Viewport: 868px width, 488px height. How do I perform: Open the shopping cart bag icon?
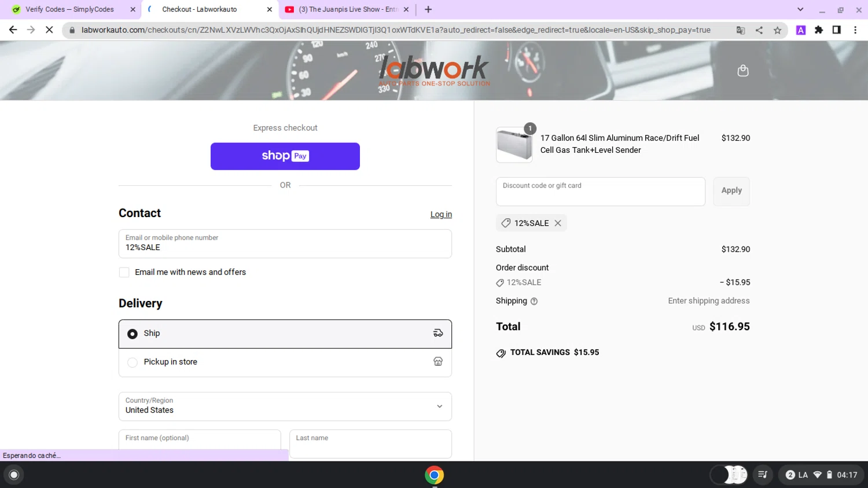coord(743,71)
